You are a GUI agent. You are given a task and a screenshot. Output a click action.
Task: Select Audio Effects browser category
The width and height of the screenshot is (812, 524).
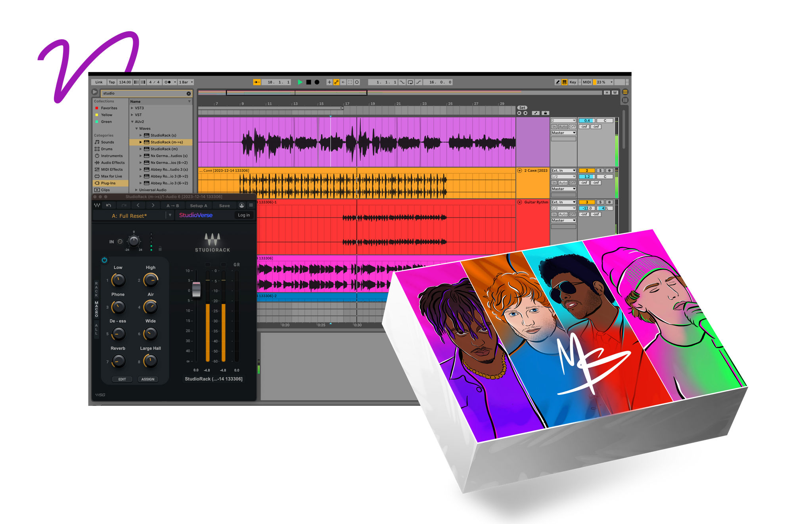point(112,163)
